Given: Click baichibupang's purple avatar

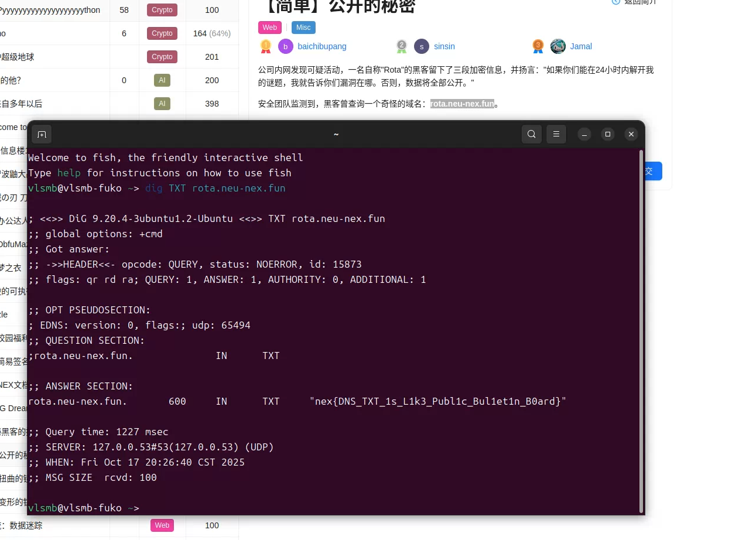Looking at the screenshot, I should (x=286, y=46).
